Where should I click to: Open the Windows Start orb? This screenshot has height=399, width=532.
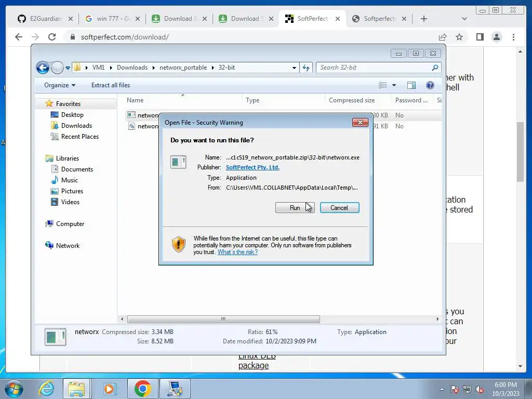[x=14, y=389]
